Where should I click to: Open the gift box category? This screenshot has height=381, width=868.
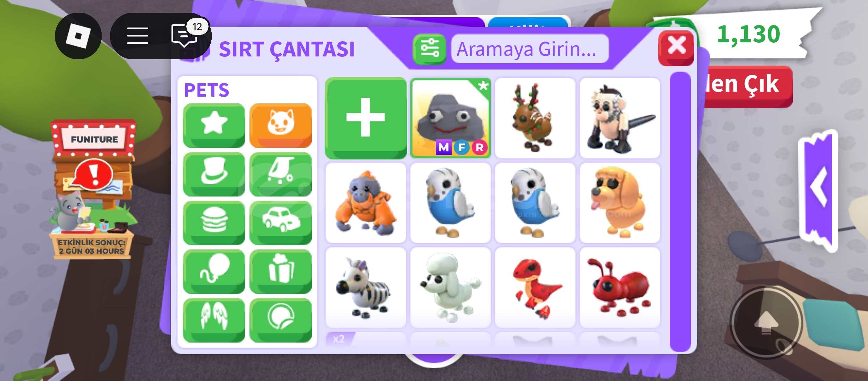tap(281, 271)
